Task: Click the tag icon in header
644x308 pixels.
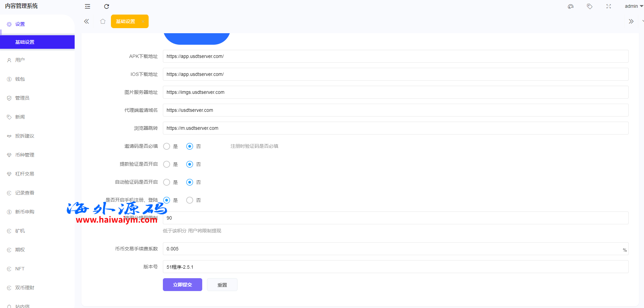Action: 590,6
